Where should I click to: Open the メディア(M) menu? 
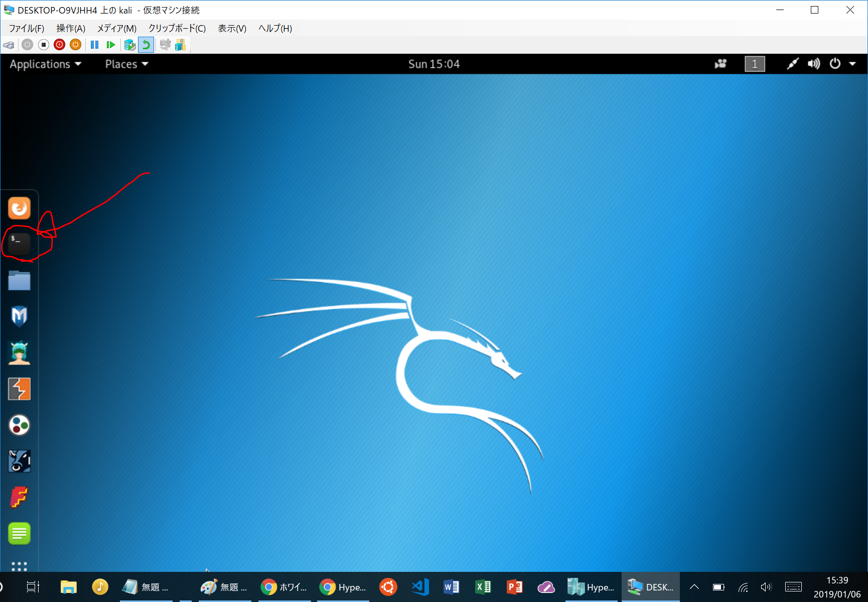click(x=116, y=29)
